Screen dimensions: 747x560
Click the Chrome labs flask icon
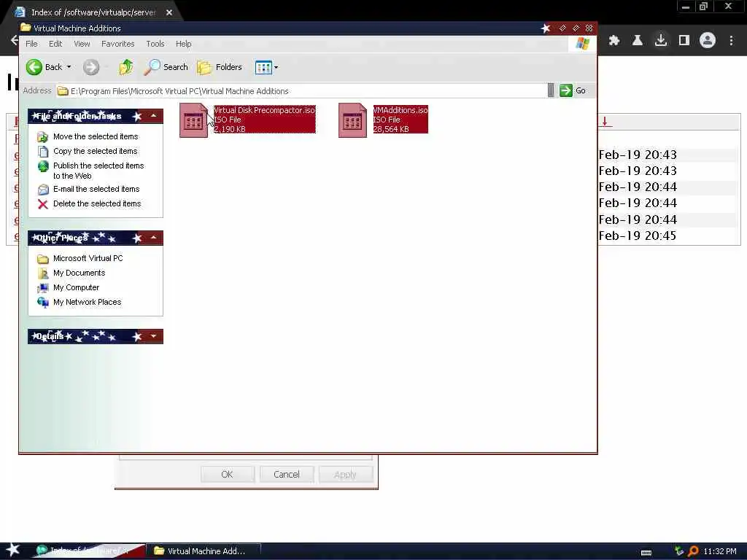coord(638,41)
